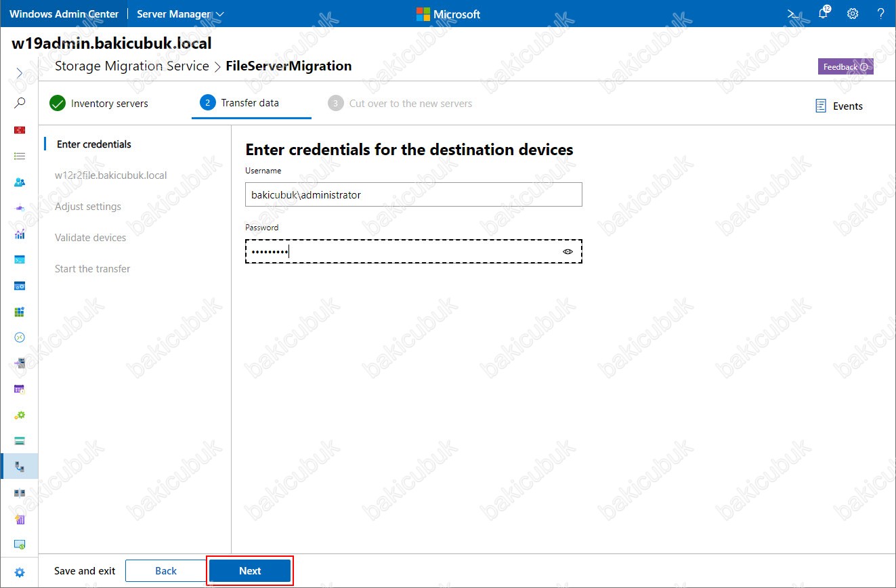Open the PowerShell tool in sidebar
The height and width of the screenshot is (588, 896).
pyautogui.click(x=20, y=259)
